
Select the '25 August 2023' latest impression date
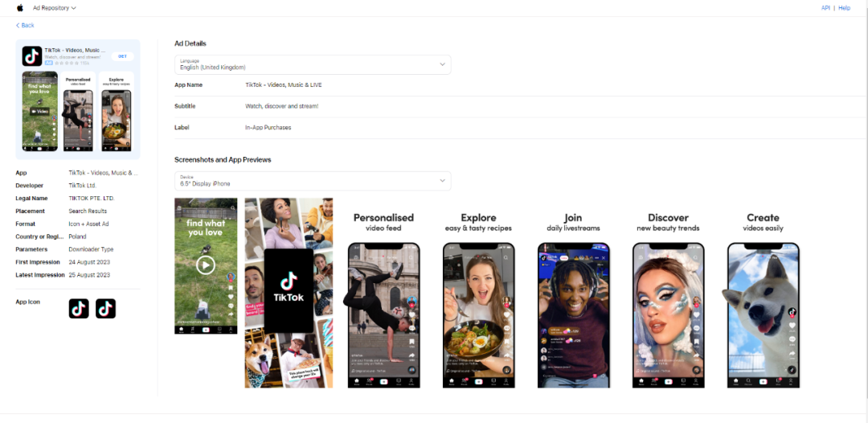89,274
